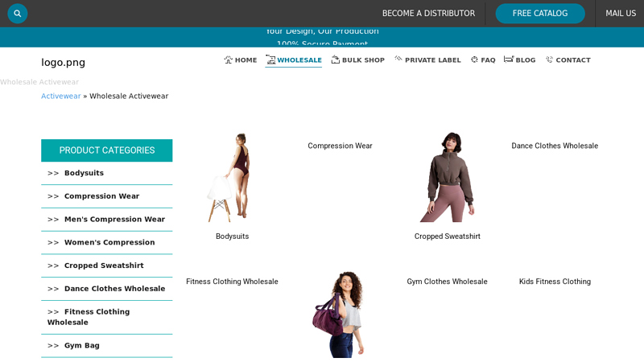Click the Cropped Sweatshirt model thumbnail
The height and width of the screenshot is (362, 644).
[448, 177]
